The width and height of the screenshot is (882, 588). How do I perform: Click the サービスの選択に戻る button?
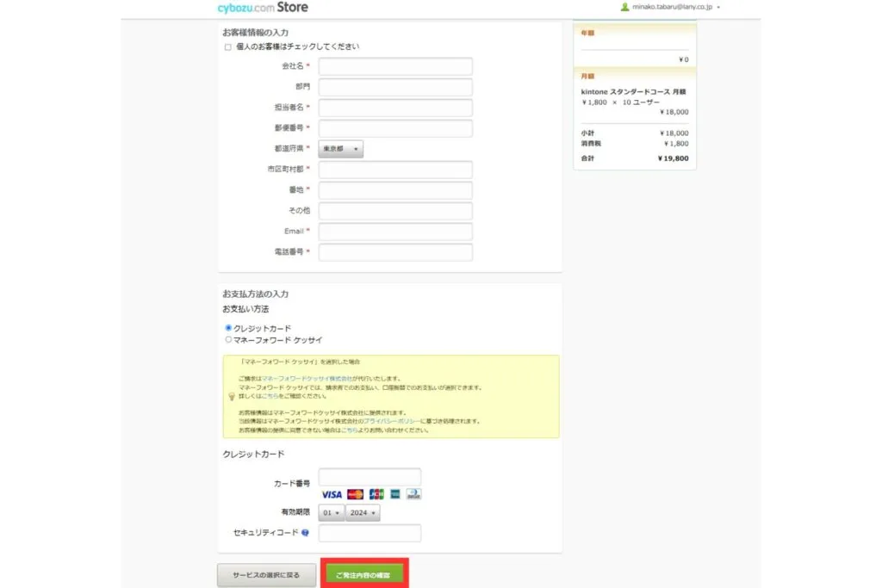tap(260, 574)
